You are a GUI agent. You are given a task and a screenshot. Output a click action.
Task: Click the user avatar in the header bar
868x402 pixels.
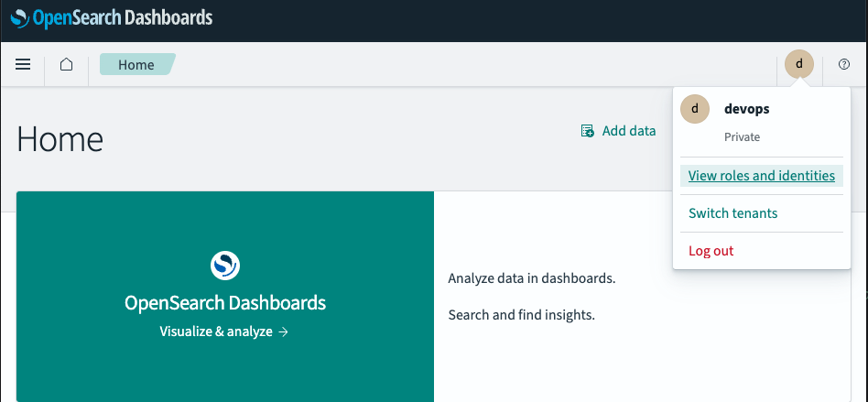798,64
